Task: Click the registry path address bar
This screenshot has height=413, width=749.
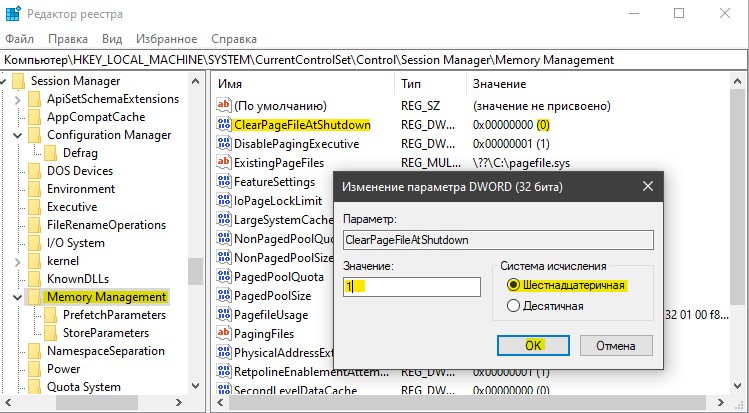Action: [374, 60]
